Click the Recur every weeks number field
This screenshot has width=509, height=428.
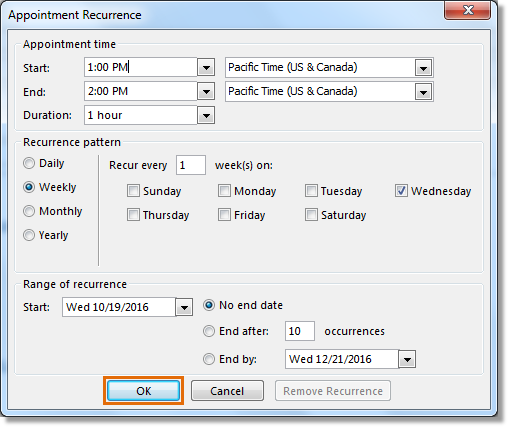(x=191, y=165)
